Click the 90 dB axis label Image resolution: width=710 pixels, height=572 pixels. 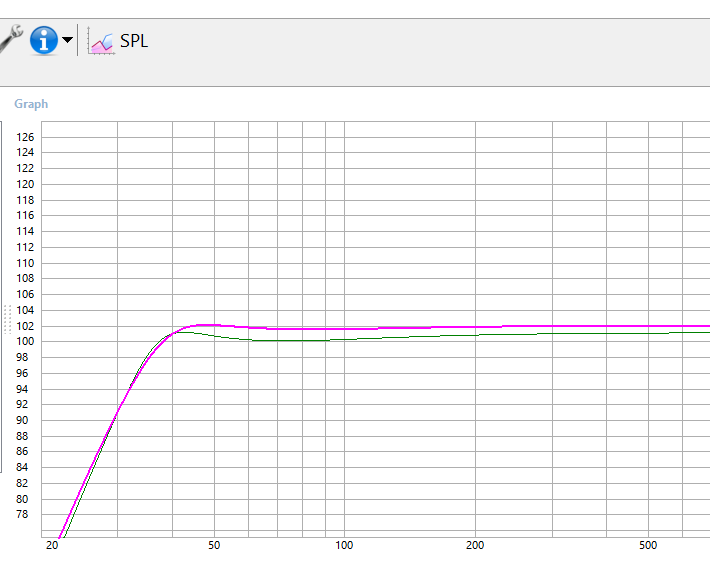click(22, 420)
